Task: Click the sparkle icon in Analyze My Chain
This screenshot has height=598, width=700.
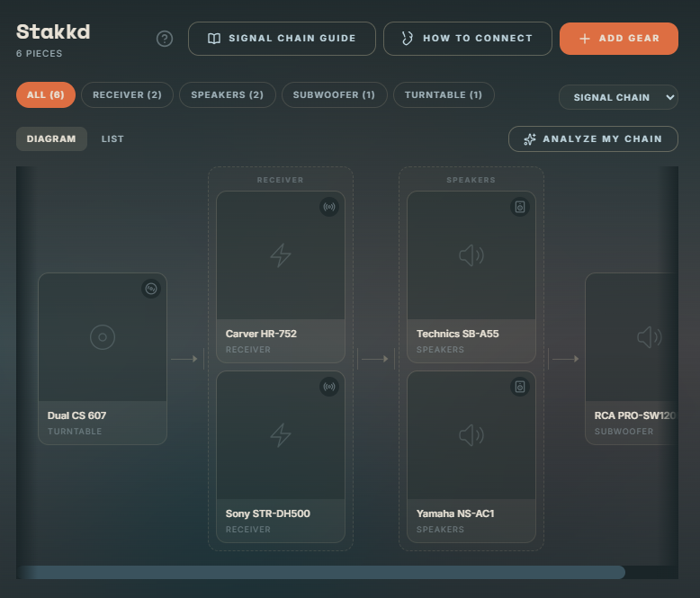Action: coord(530,139)
